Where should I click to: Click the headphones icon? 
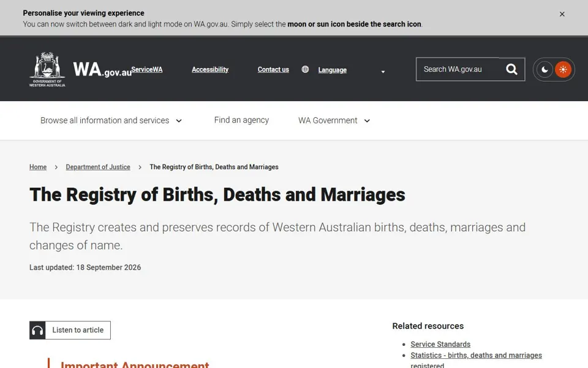click(37, 330)
